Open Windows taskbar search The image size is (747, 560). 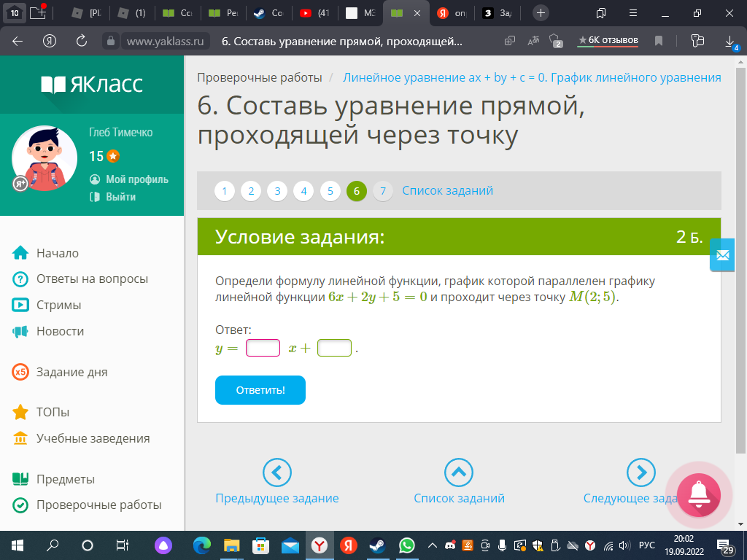(53, 545)
